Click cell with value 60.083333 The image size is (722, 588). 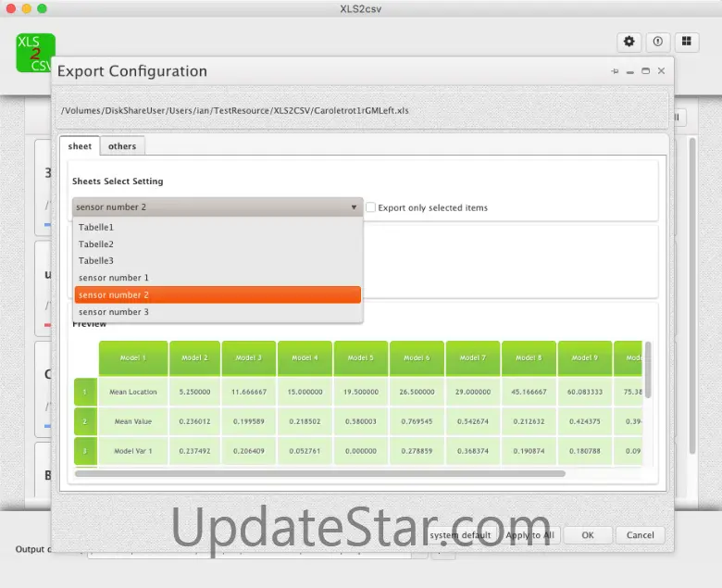(585, 392)
